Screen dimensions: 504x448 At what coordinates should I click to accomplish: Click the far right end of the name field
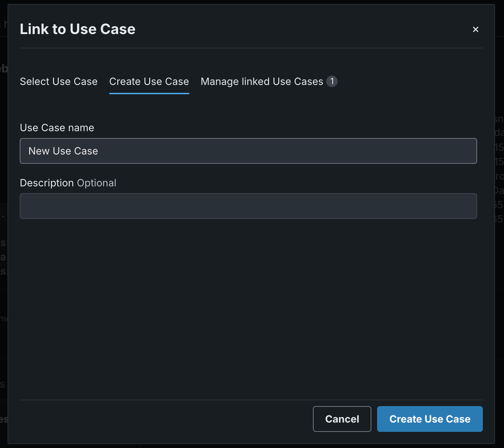[x=470, y=151]
